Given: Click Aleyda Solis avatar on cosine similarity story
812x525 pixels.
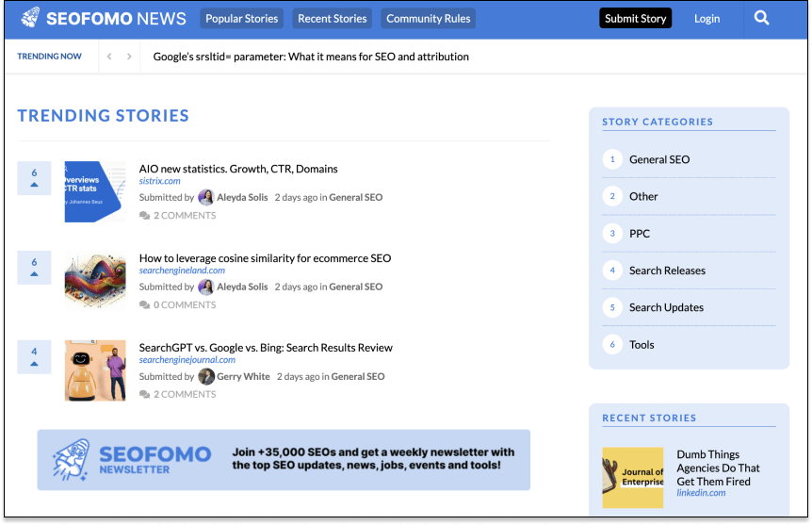Looking at the screenshot, I should pos(206,287).
